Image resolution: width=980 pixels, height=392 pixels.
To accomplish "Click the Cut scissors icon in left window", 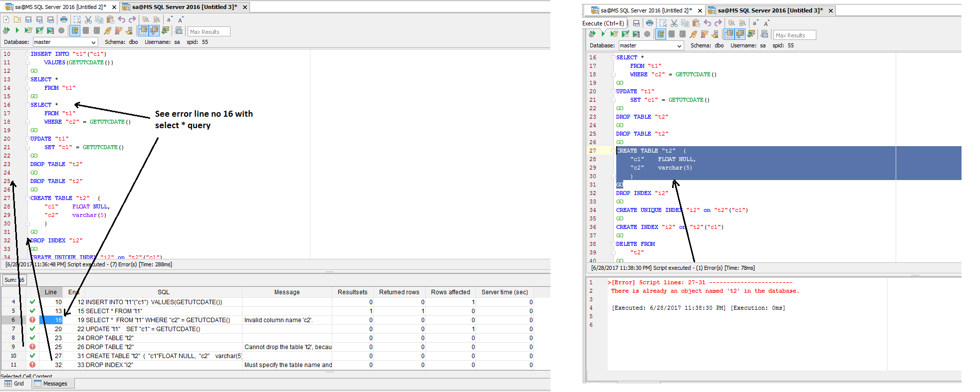I will [x=88, y=19].
